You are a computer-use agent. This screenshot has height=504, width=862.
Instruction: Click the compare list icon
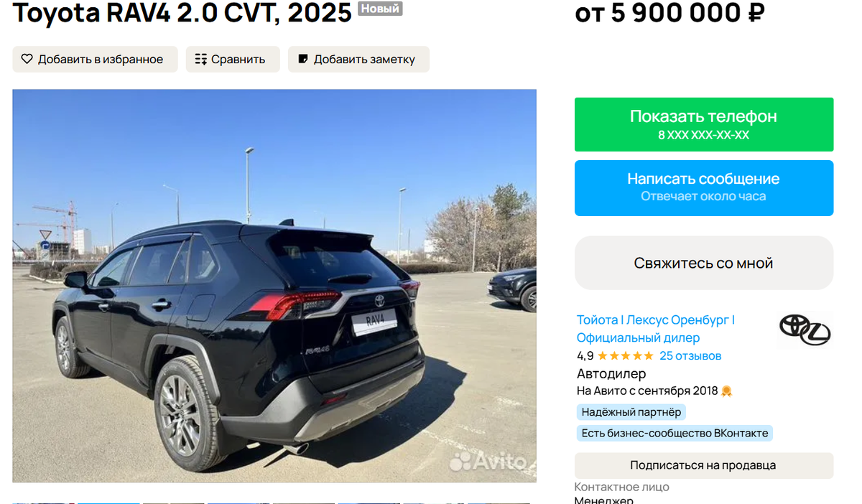pyautogui.click(x=201, y=59)
